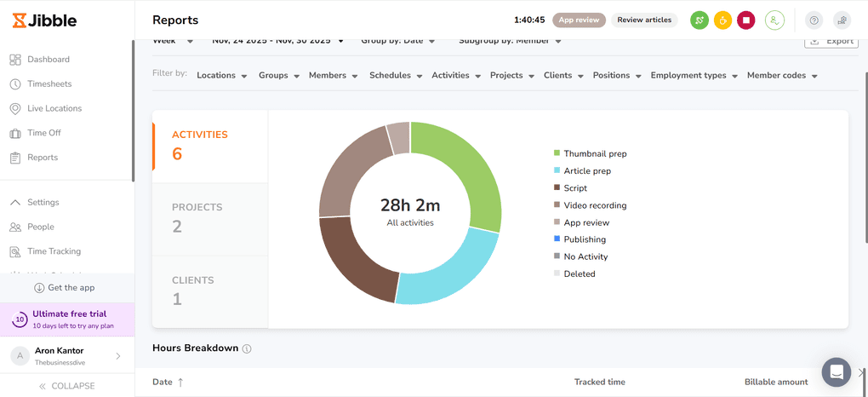The image size is (868, 397).
Task: Open the Timesheets page
Action: click(x=49, y=84)
